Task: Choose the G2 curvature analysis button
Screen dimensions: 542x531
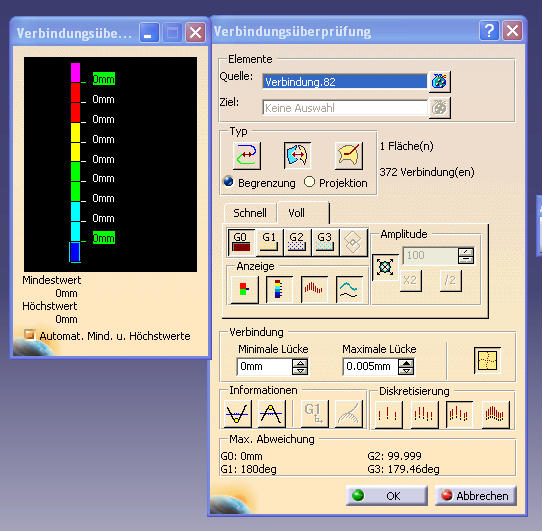Action: click(x=297, y=242)
